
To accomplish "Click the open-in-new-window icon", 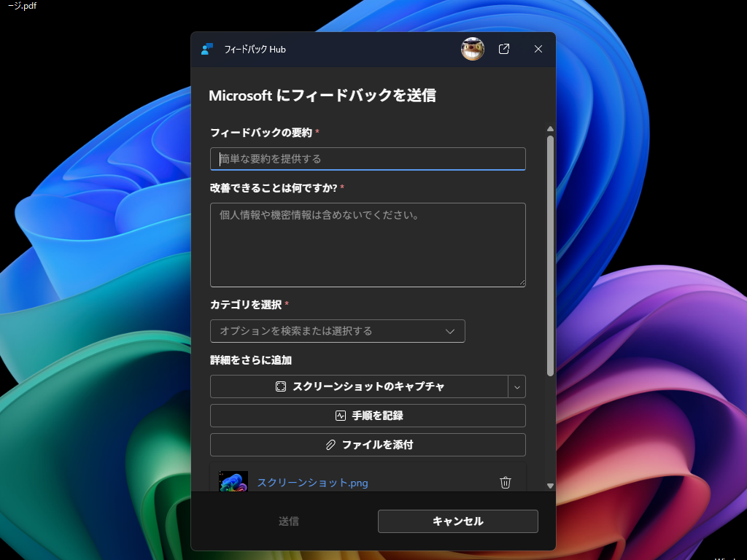I will (503, 49).
